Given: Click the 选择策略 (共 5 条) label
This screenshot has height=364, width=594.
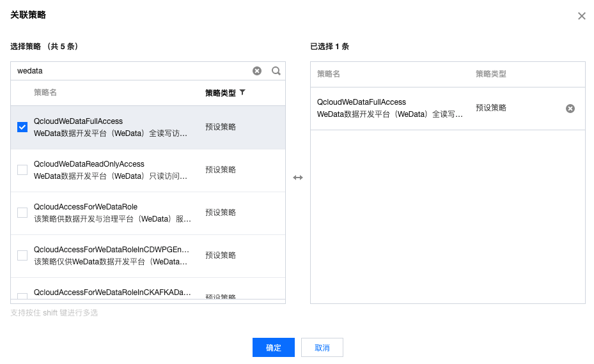Looking at the screenshot, I should pyautogui.click(x=44, y=46).
